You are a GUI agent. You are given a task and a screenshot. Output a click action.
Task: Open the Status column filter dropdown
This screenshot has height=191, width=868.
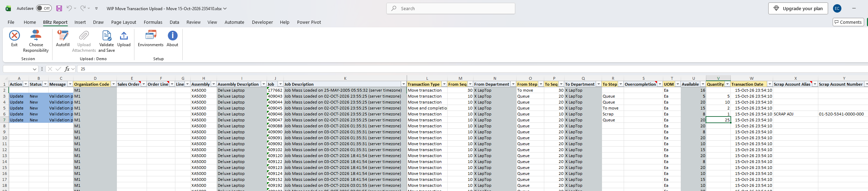pyautogui.click(x=45, y=84)
